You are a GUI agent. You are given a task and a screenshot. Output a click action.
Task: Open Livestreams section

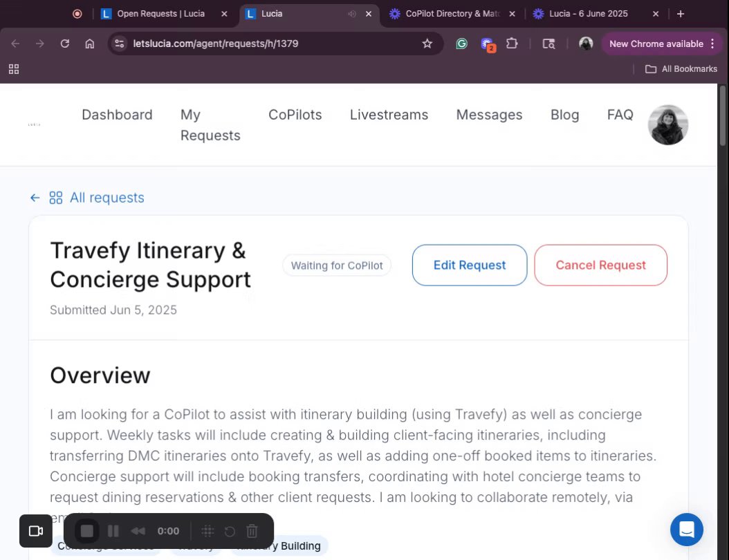tap(389, 115)
